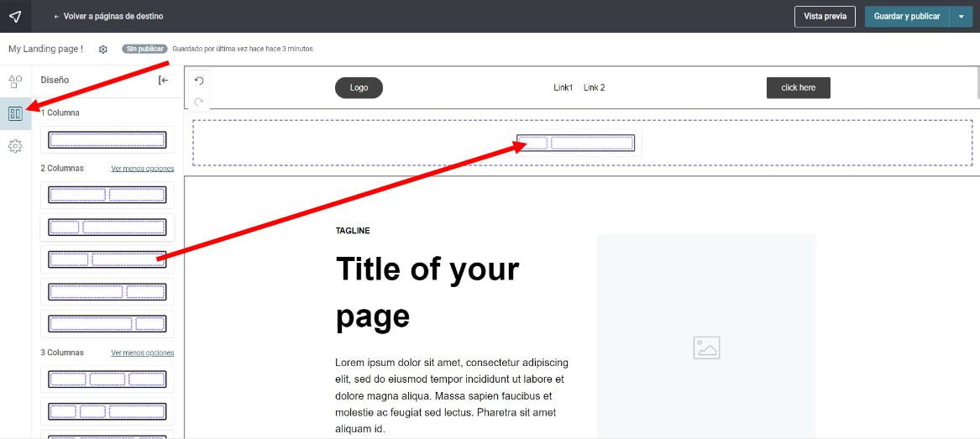Image resolution: width=980 pixels, height=439 pixels.
Task: Collapse the Diseño panel with arrow icon
Action: tap(164, 80)
